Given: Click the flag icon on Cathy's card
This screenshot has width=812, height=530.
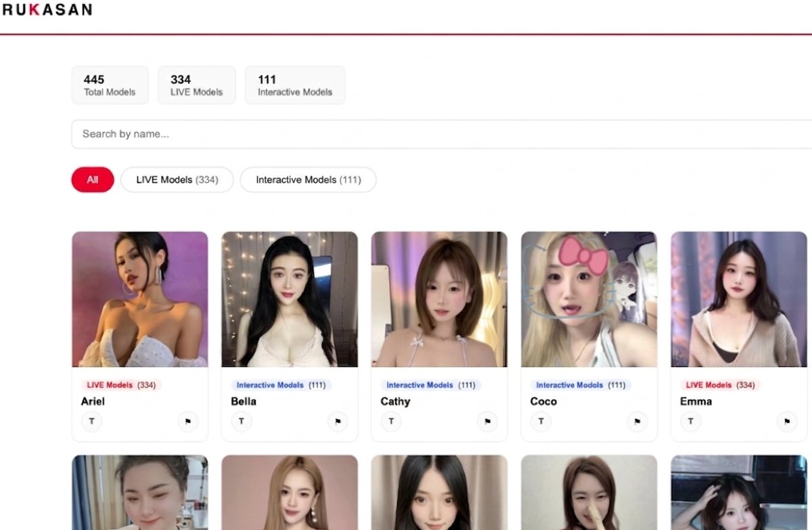Looking at the screenshot, I should coord(487,421).
